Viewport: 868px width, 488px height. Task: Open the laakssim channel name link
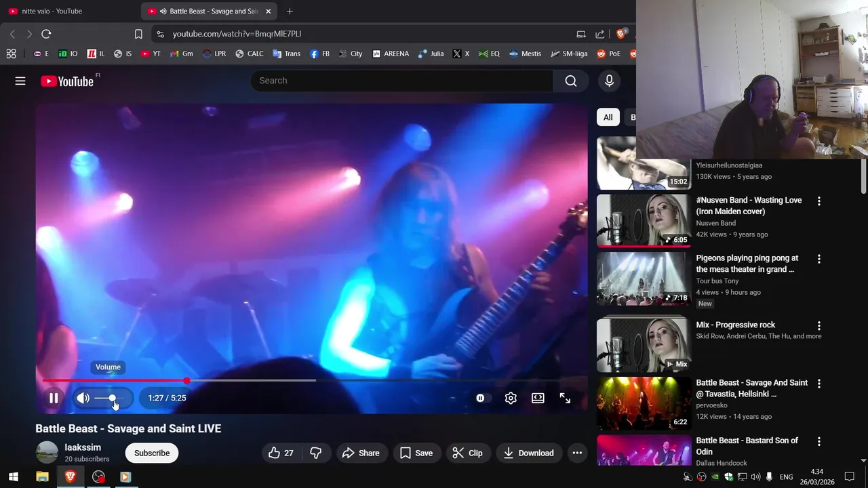coord(83,447)
